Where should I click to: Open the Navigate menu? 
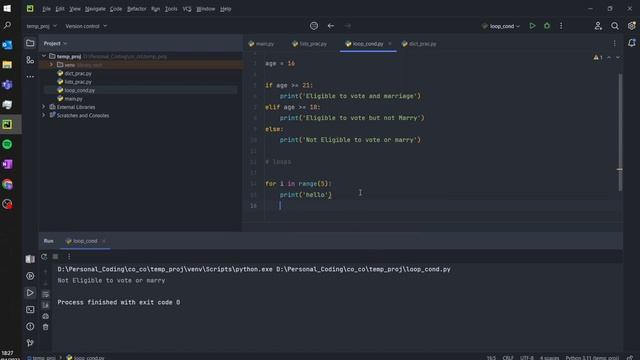[95, 9]
